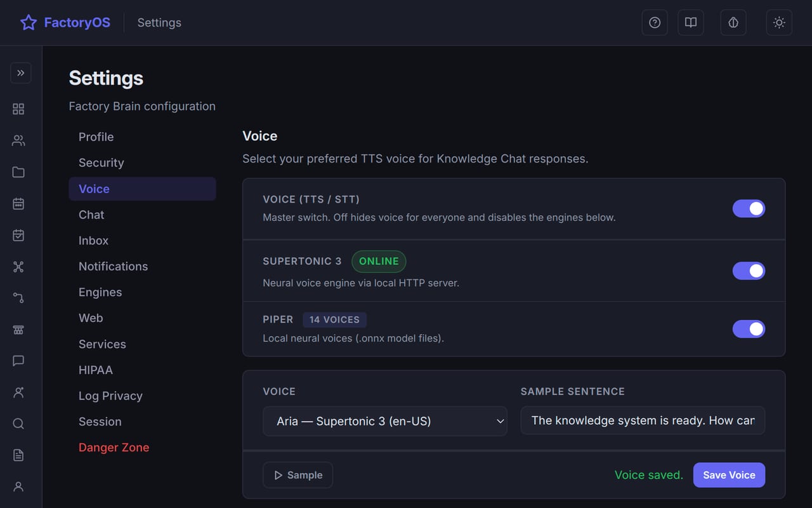Click into the Sample Sentence text field
The width and height of the screenshot is (812, 508).
(643, 420)
